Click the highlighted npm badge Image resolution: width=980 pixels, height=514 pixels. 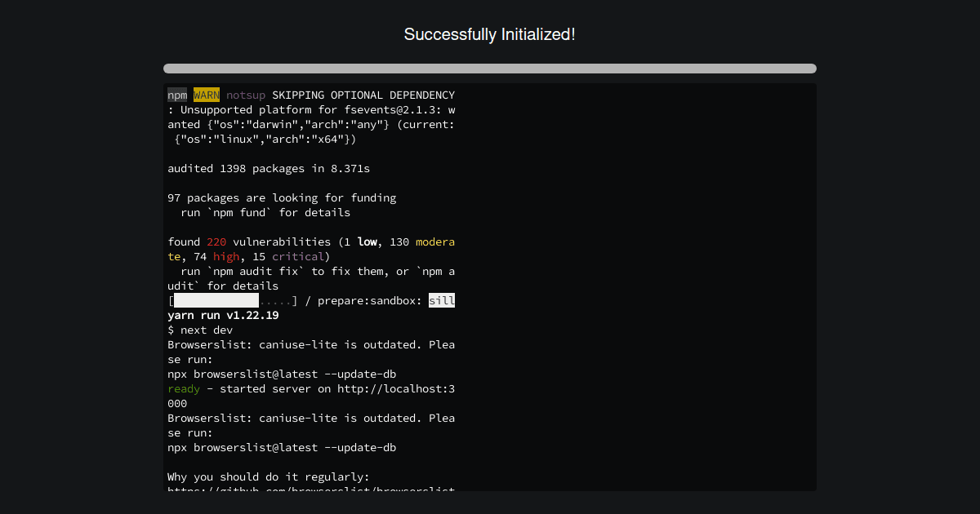click(x=176, y=95)
